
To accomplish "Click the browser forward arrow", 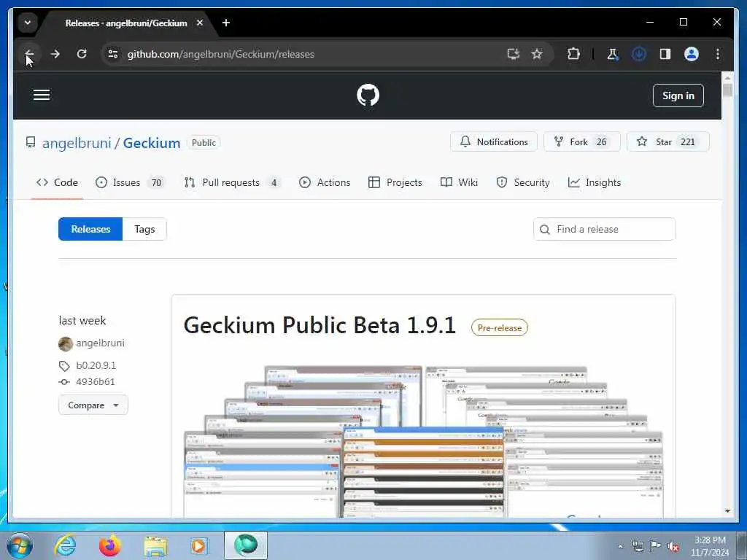I will click(x=55, y=54).
